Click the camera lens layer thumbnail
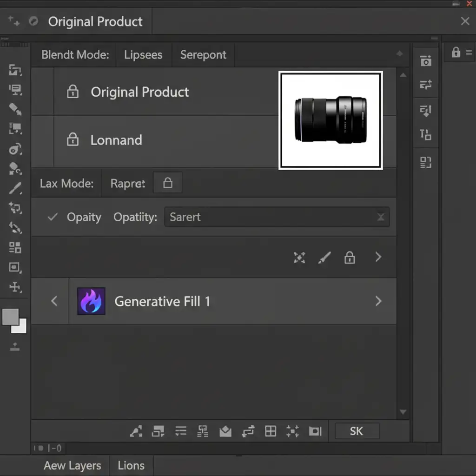Screen dimensions: 476x476 point(331,120)
